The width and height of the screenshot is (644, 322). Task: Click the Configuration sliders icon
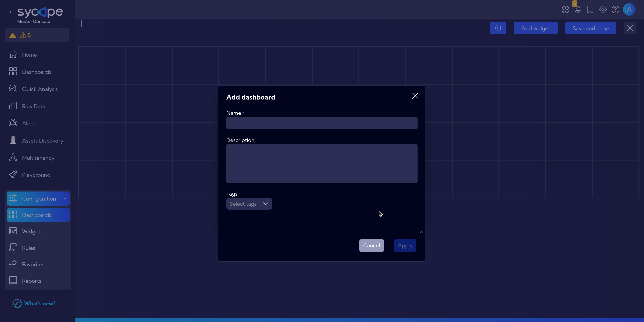(x=13, y=198)
